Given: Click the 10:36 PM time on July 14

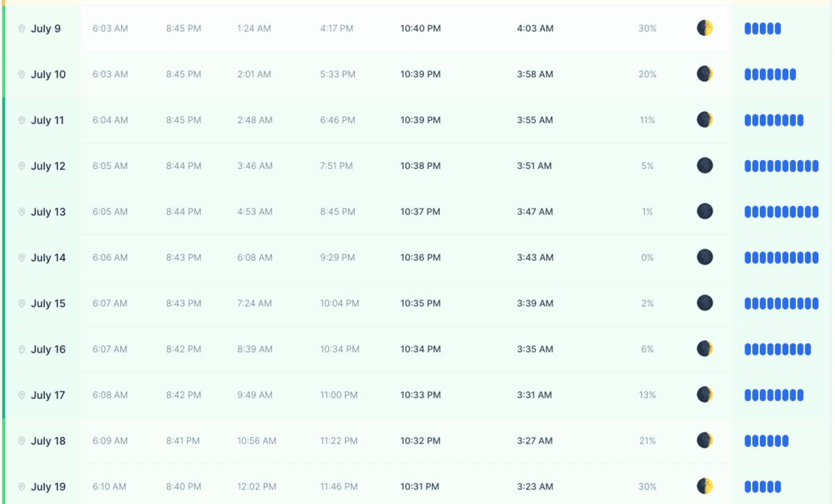Looking at the screenshot, I should point(420,257).
